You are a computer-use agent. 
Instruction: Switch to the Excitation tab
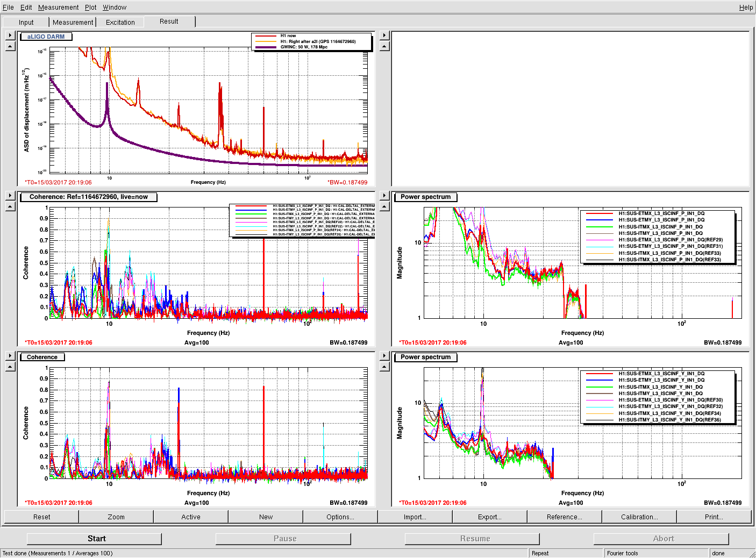tap(120, 22)
